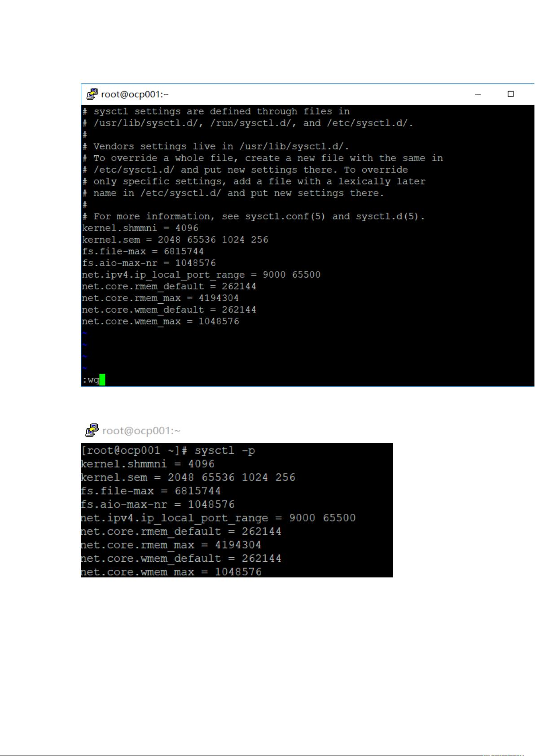Click the kernel.sem line in the vi editor
This screenshot has width=535, height=756.
(x=175, y=240)
